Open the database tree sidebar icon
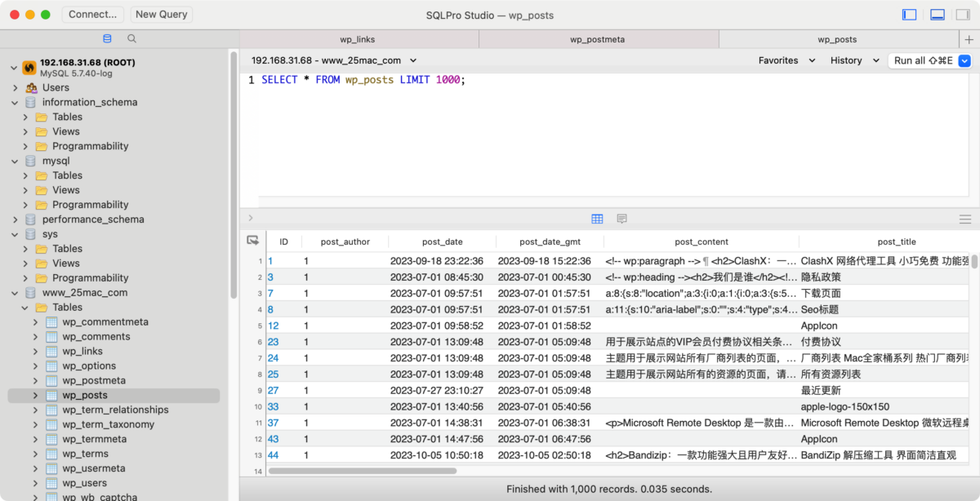This screenshot has height=501, width=980. [x=107, y=38]
